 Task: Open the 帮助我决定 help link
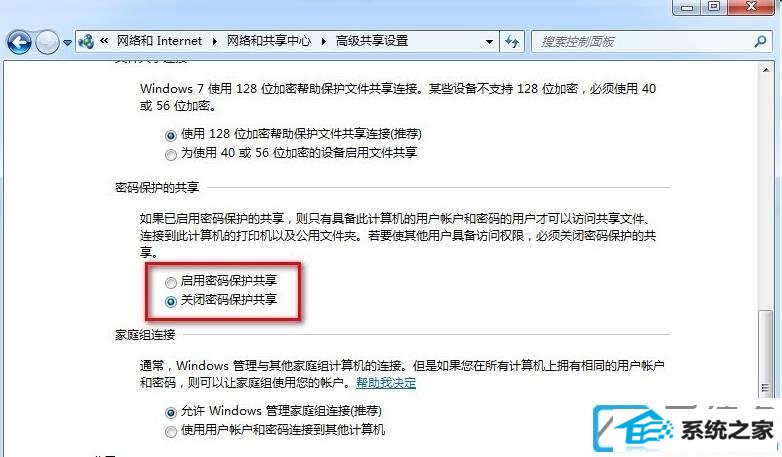click(386, 383)
